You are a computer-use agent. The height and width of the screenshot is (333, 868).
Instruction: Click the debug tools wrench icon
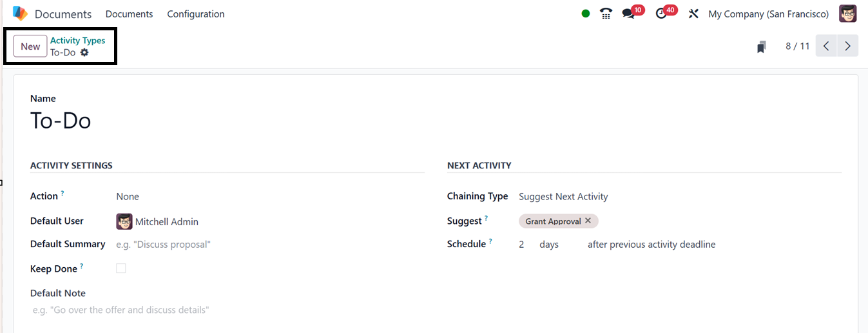693,14
